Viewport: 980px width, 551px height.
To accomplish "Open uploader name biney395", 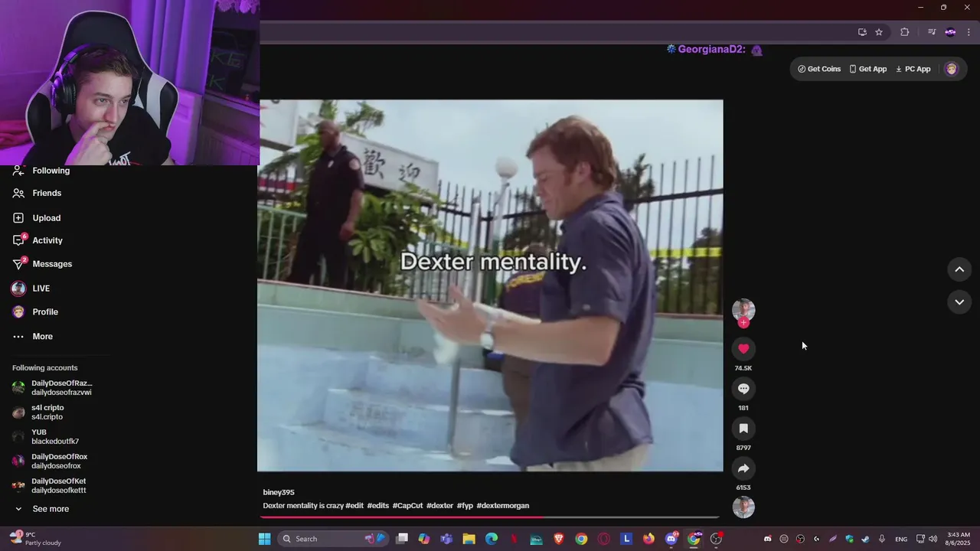I will 279,493.
